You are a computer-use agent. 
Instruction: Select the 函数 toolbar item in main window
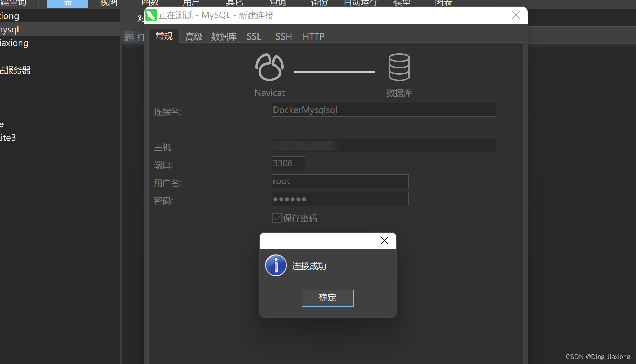(150, 3)
